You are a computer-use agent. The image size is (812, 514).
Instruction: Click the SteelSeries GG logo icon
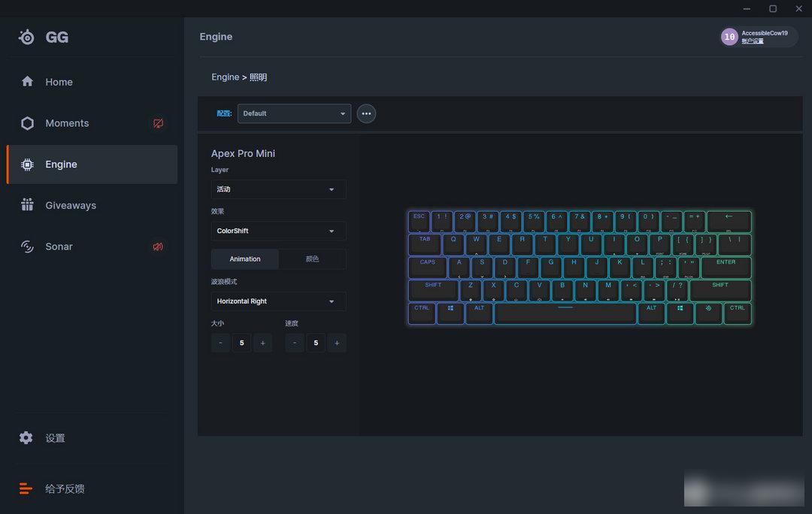click(x=26, y=38)
